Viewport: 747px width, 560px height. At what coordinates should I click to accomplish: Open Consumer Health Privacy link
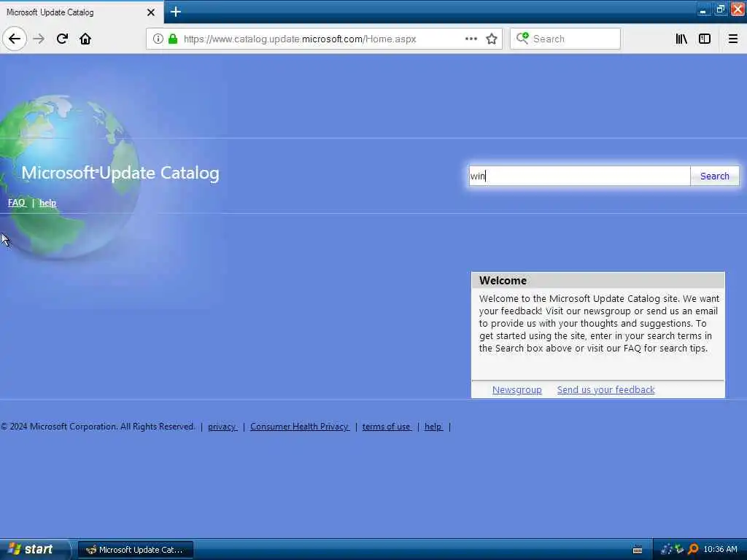click(x=300, y=427)
